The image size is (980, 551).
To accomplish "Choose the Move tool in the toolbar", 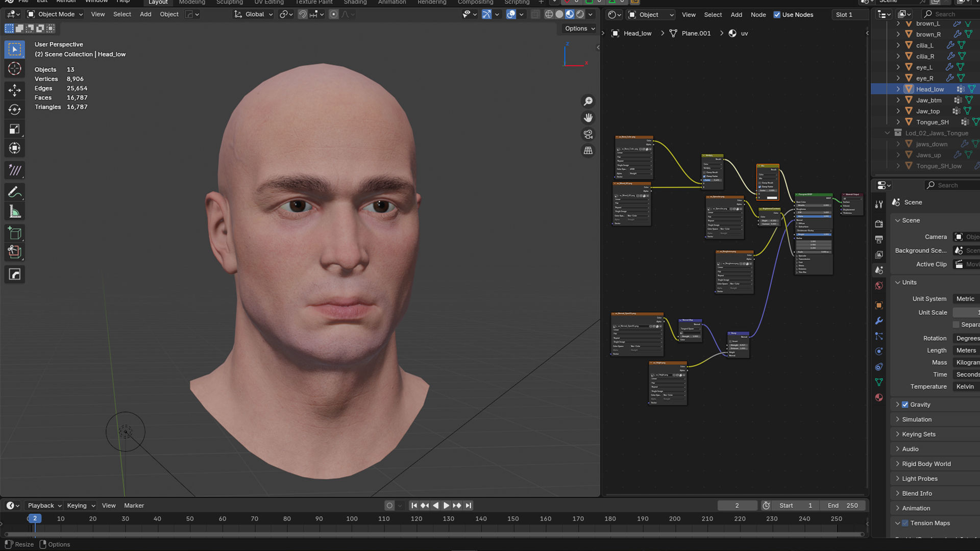I will [15, 90].
